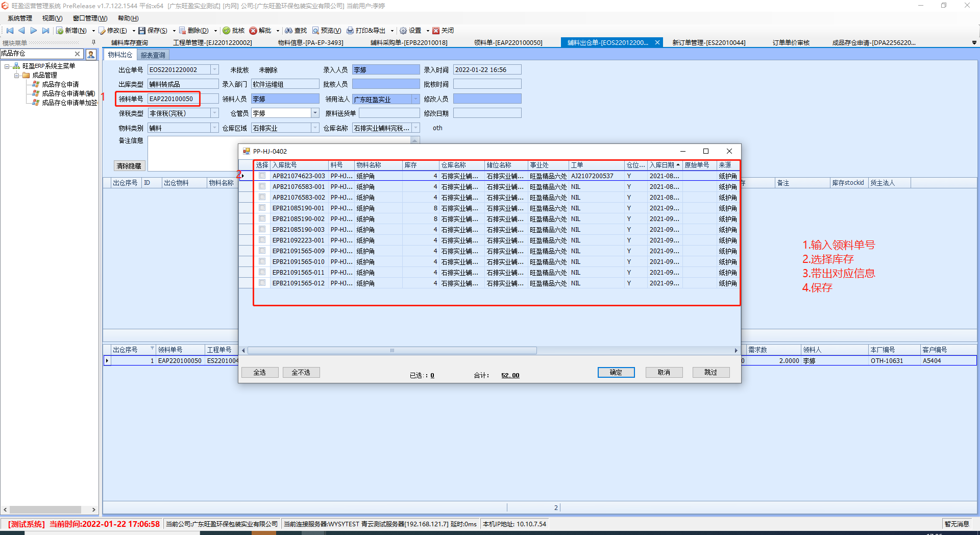Open the 视图(V) menu
This screenshot has height=535, width=980.
52,18
